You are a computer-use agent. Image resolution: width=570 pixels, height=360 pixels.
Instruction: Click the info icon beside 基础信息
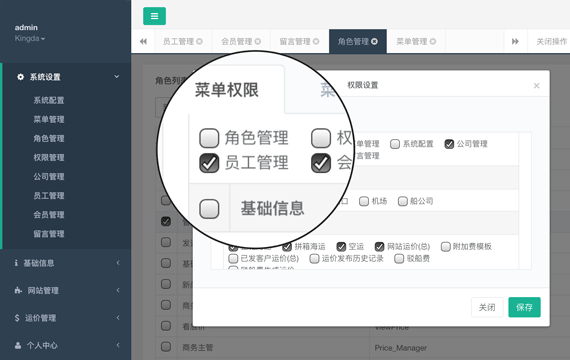click(x=16, y=263)
